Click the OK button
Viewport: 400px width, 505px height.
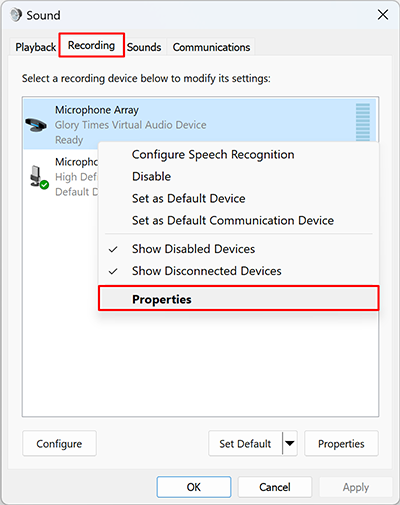coord(194,487)
